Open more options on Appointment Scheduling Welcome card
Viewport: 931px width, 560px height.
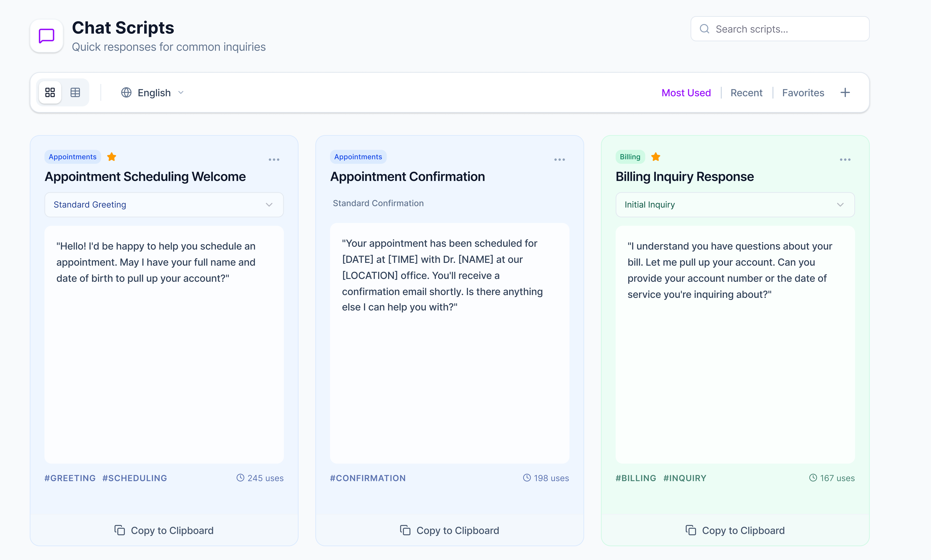tap(274, 160)
